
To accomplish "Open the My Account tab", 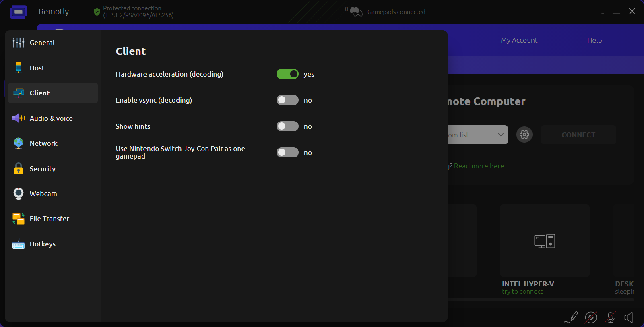I will [519, 40].
